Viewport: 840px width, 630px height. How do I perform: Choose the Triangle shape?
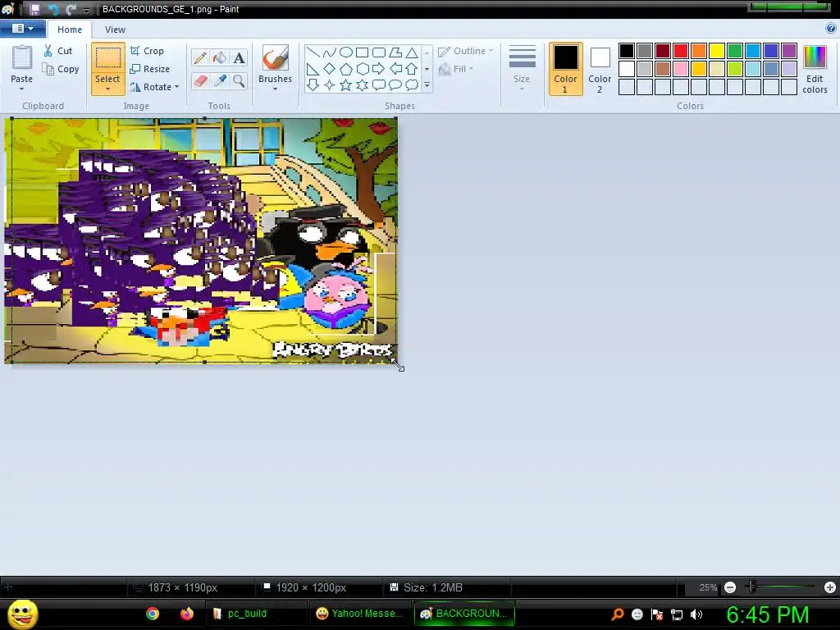point(412,52)
